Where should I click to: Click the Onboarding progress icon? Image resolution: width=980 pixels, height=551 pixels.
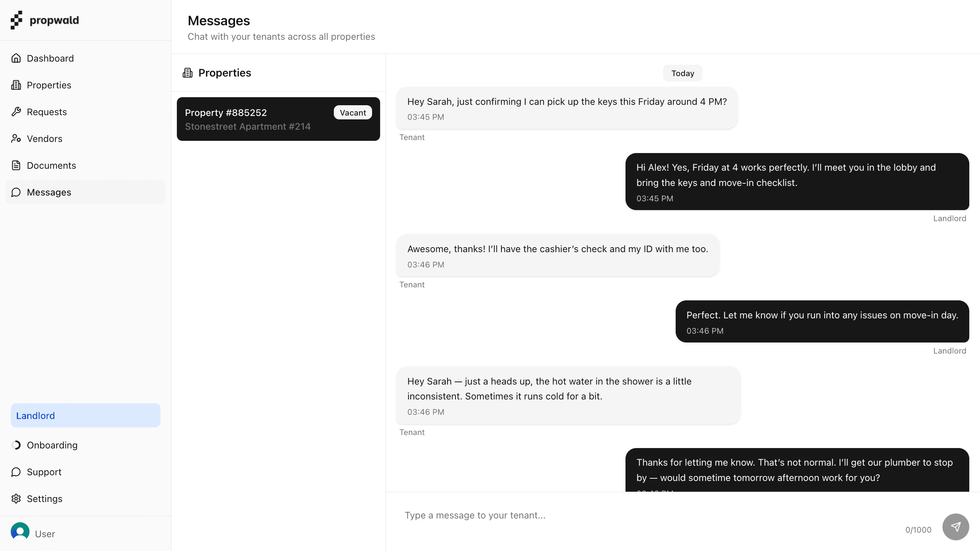(x=16, y=445)
